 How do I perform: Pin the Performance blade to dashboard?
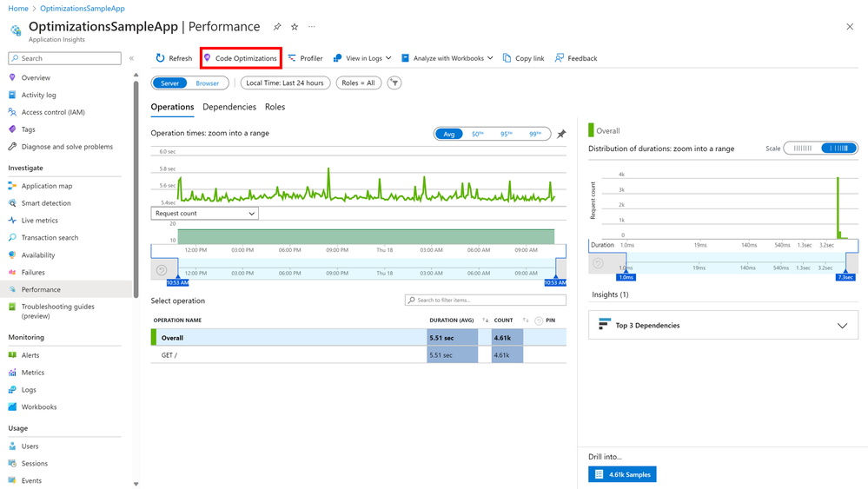pyautogui.click(x=277, y=27)
